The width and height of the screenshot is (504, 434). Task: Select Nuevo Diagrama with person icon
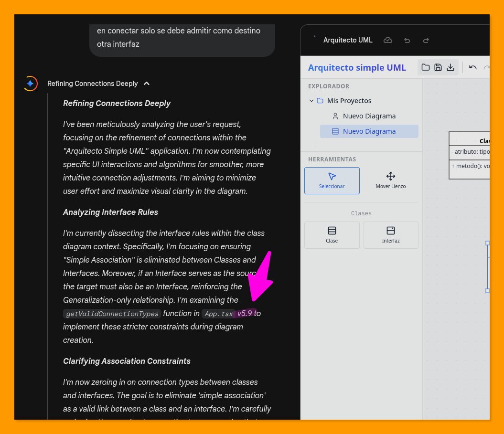coord(369,116)
